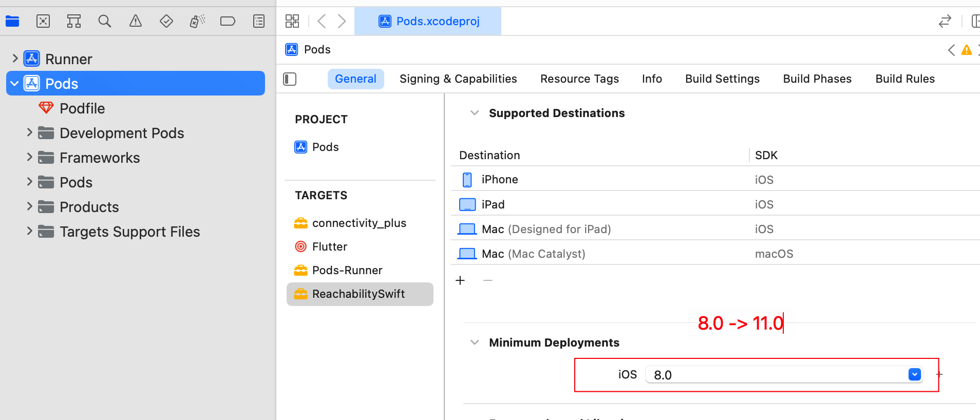Switch to Build Rules tab

click(x=905, y=79)
